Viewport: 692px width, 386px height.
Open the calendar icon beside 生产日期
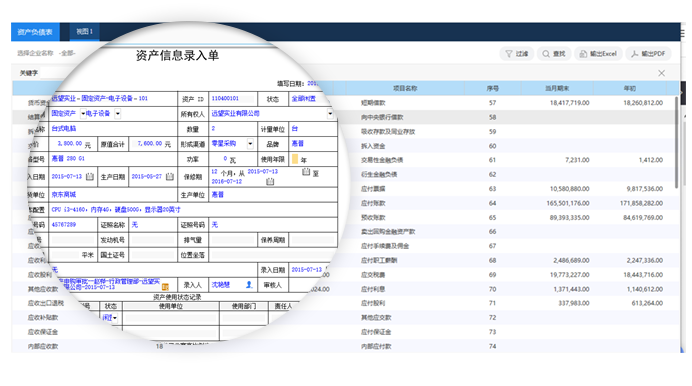coord(170,176)
